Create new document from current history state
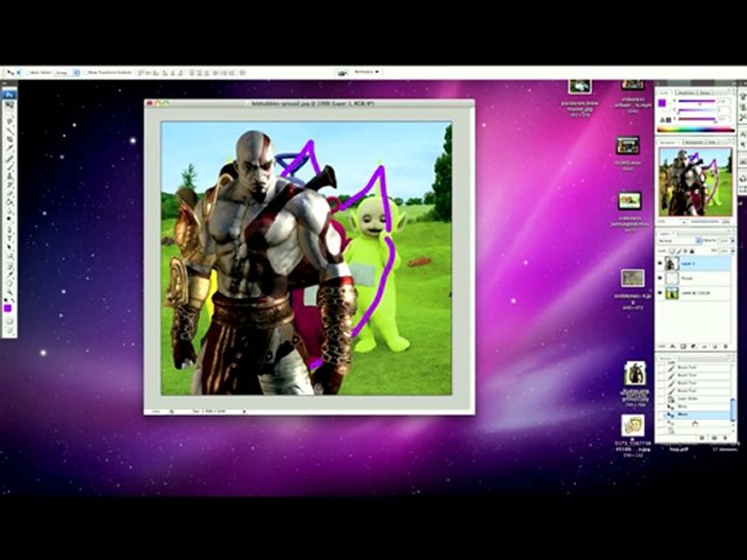The width and height of the screenshot is (747, 560). [702, 437]
